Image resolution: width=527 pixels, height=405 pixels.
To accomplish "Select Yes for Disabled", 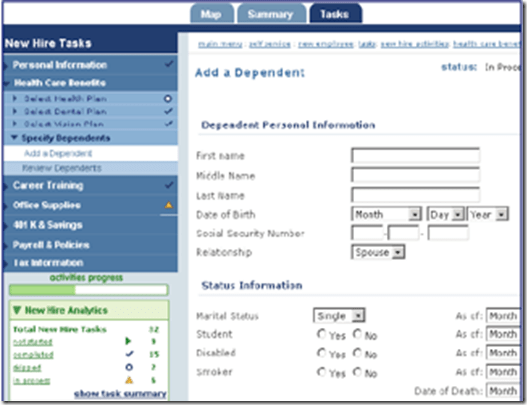I will tap(321, 353).
